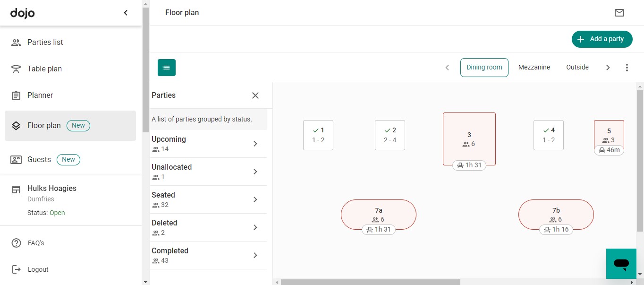Open the messages envelope icon
This screenshot has width=644, height=285.
coord(619,13)
